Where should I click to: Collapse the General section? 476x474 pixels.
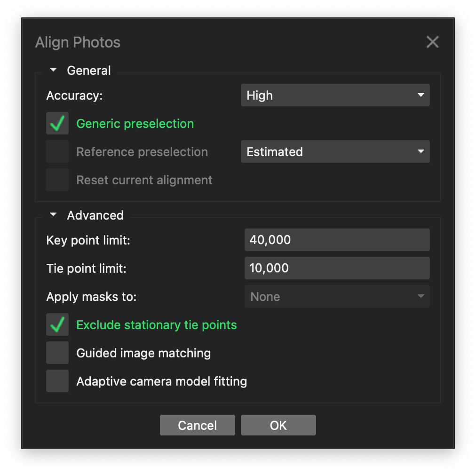53,70
